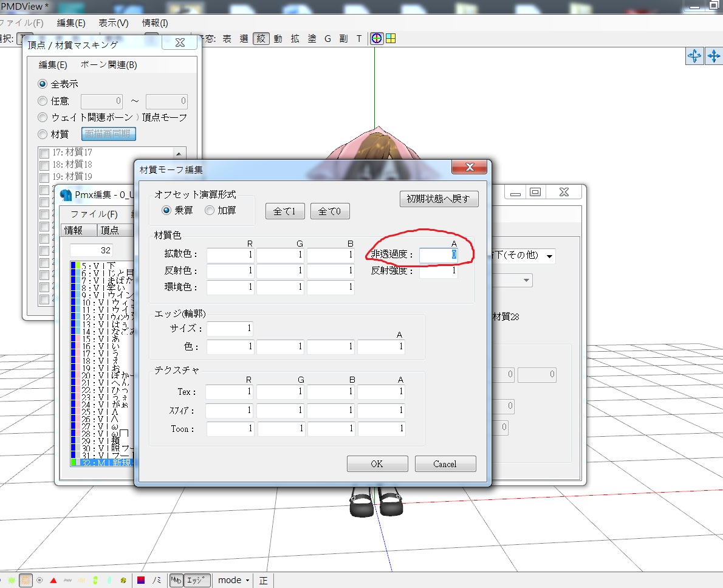Click the left four-arrow move icon in viewport corner

coord(694,56)
